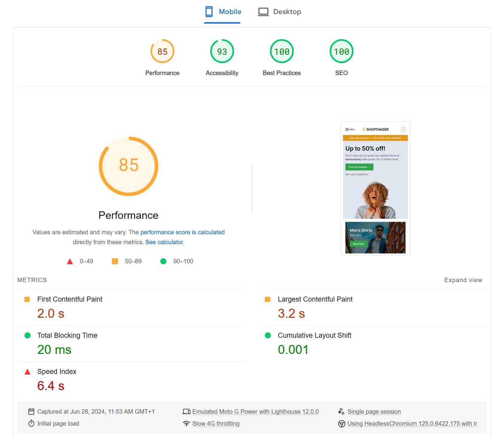
Task: Click the stopwatch icon beside Initial page load
Action: (x=31, y=424)
